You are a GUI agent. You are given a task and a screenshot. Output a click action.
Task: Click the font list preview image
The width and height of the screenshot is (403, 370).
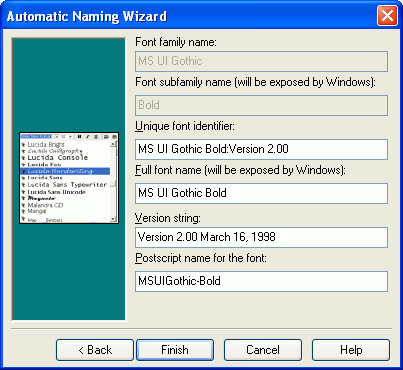coord(69,178)
